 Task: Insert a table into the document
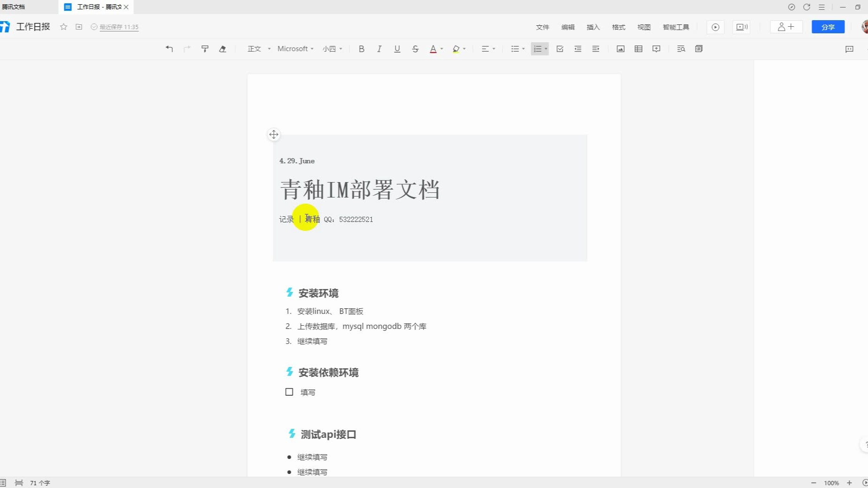click(x=638, y=49)
